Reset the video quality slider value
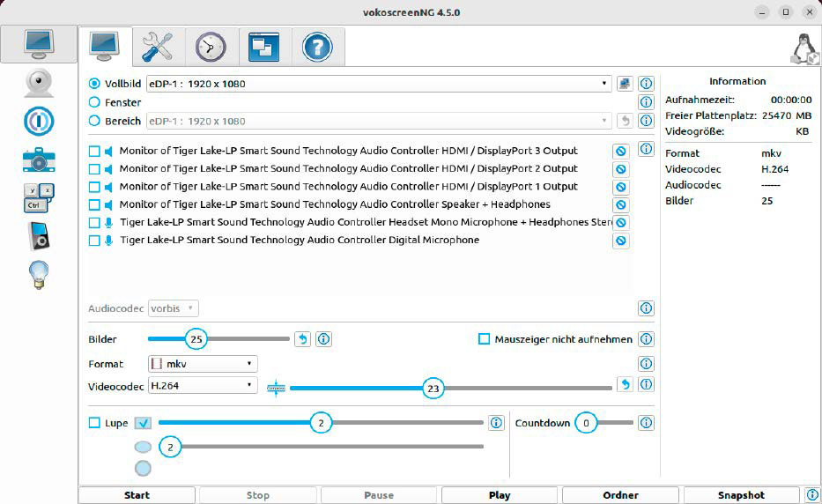Viewport: 822px width, 504px height. [624, 385]
